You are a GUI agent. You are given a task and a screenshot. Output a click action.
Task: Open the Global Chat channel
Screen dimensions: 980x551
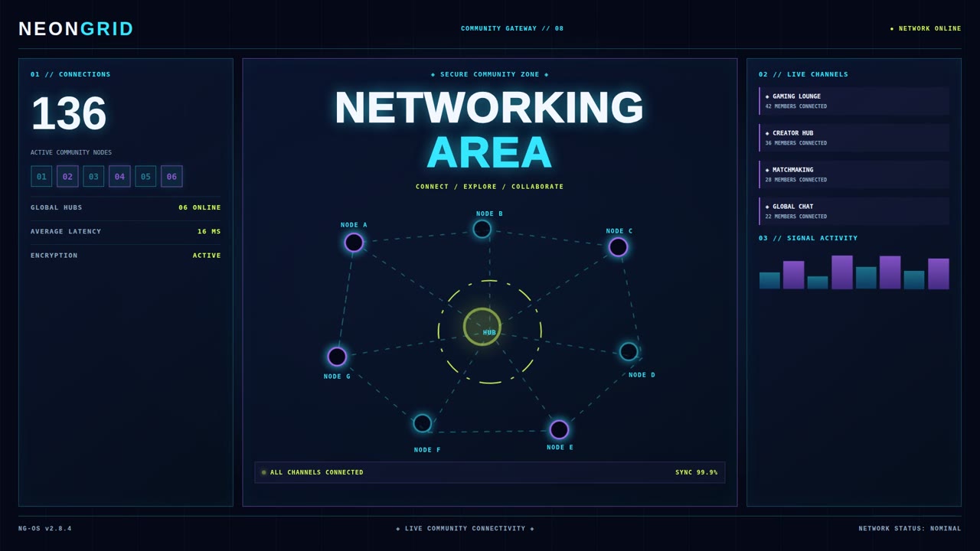(x=854, y=211)
